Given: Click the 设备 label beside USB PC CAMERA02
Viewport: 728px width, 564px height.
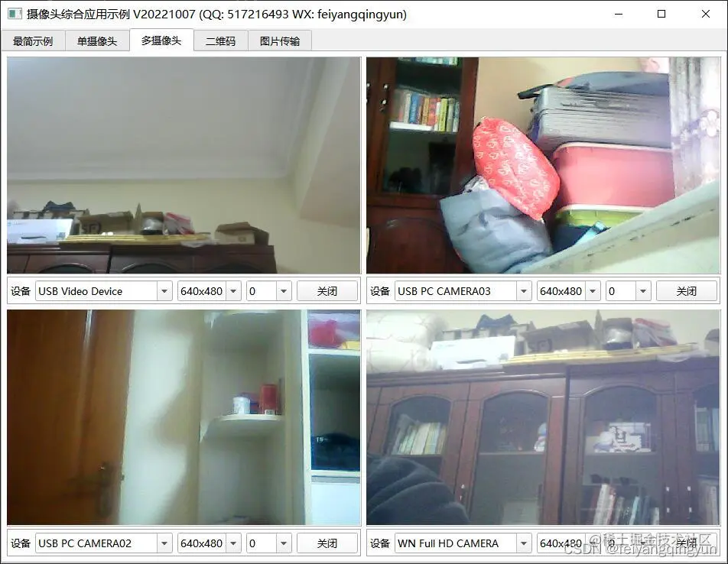Looking at the screenshot, I should coord(21,543).
